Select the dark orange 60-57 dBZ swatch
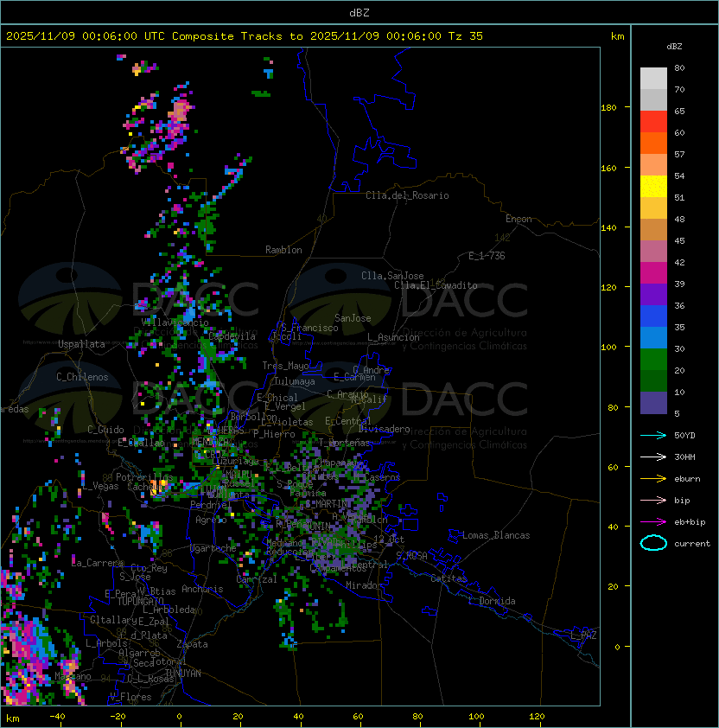The image size is (719, 728). (x=653, y=143)
